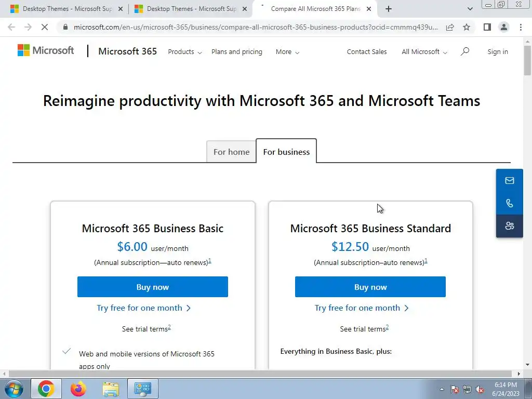Open the tab search dropdown arrow
Screen dimensions: 532x399
click(x=470, y=9)
